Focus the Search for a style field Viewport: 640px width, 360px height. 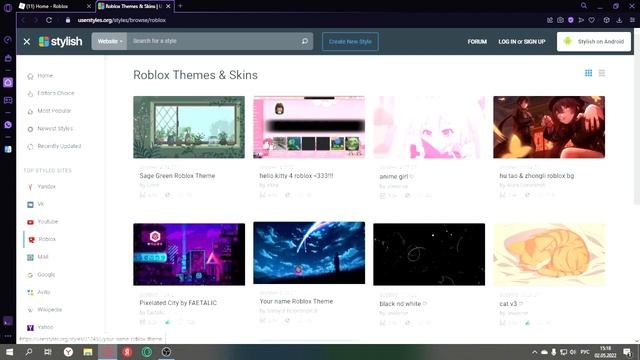click(212, 41)
